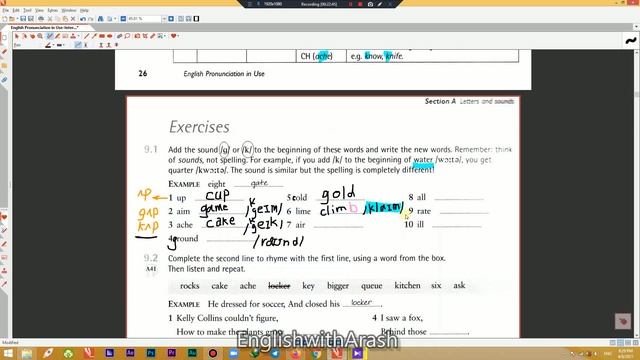Image resolution: width=640 pixels, height=360 pixels.
Task: Open the Tool menu
Action: point(27,10)
